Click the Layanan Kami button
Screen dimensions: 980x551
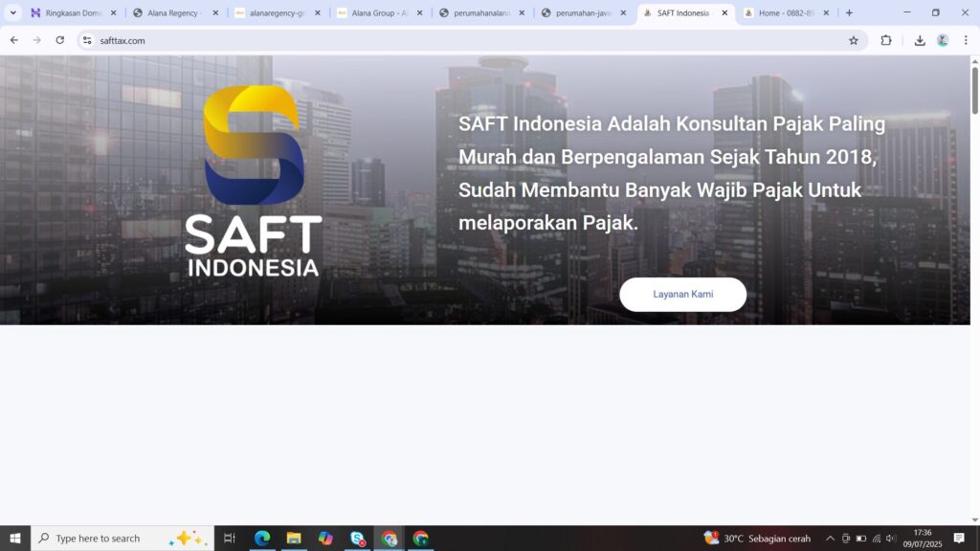[x=682, y=295]
